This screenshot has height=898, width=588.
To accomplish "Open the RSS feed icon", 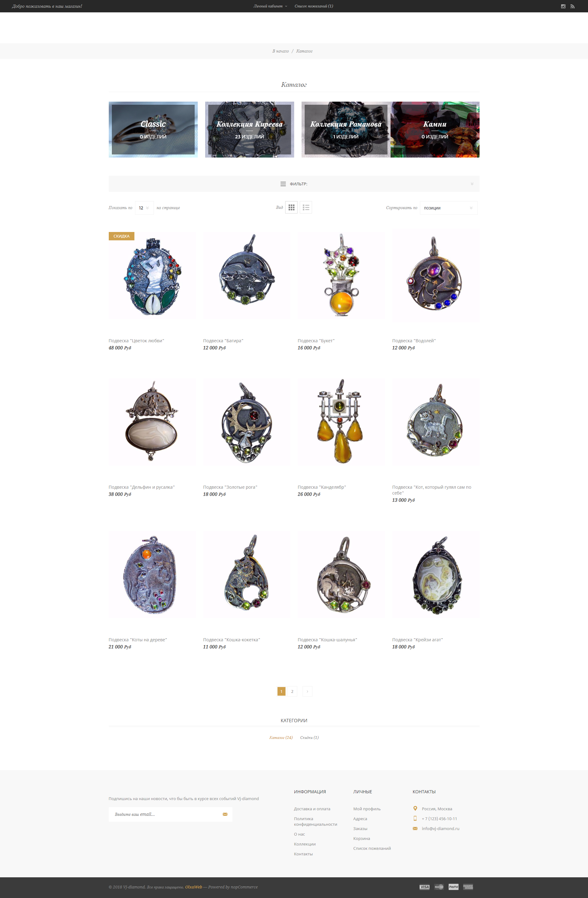I will pos(573,6).
